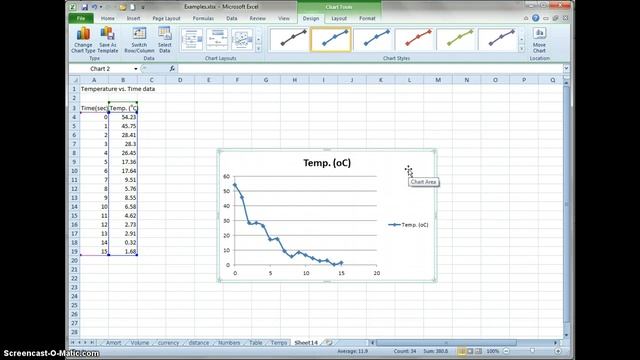Select row 1 header
The image size is (640, 360).
(74, 89)
